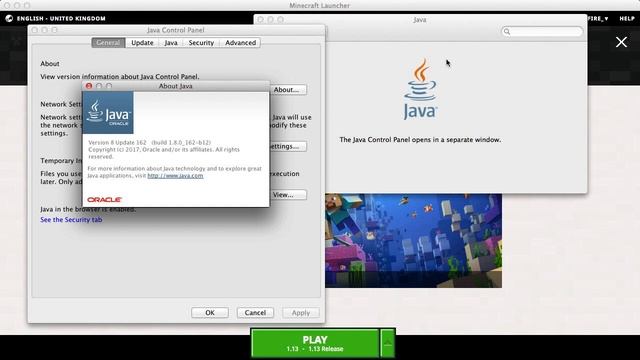The height and width of the screenshot is (360, 640).
Task: Click the 'About' section heading
Action: tap(50, 64)
